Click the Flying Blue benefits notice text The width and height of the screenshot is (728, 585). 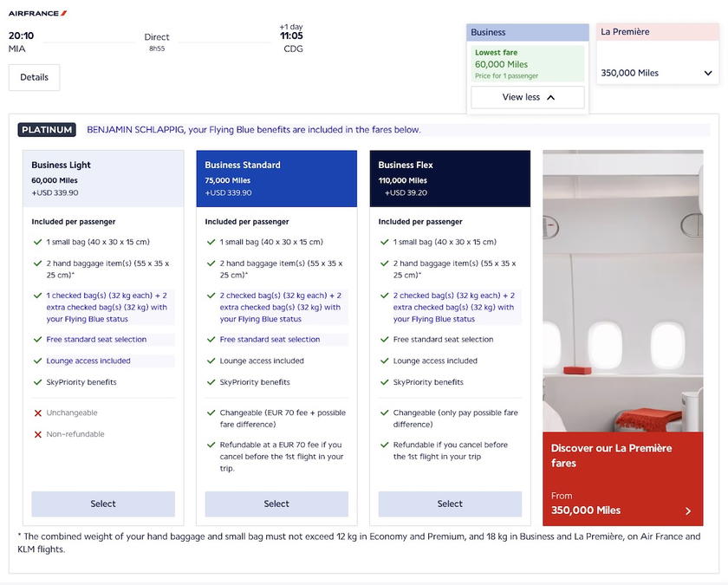point(253,129)
